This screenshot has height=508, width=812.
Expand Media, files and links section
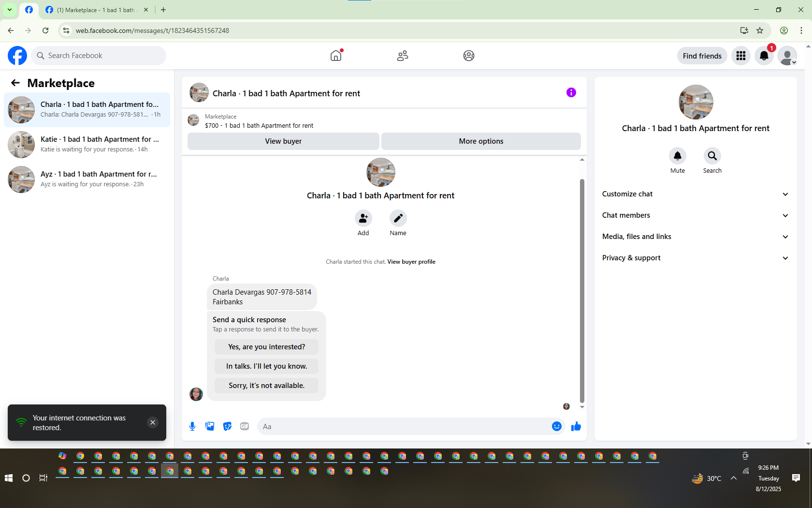point(696,237)
